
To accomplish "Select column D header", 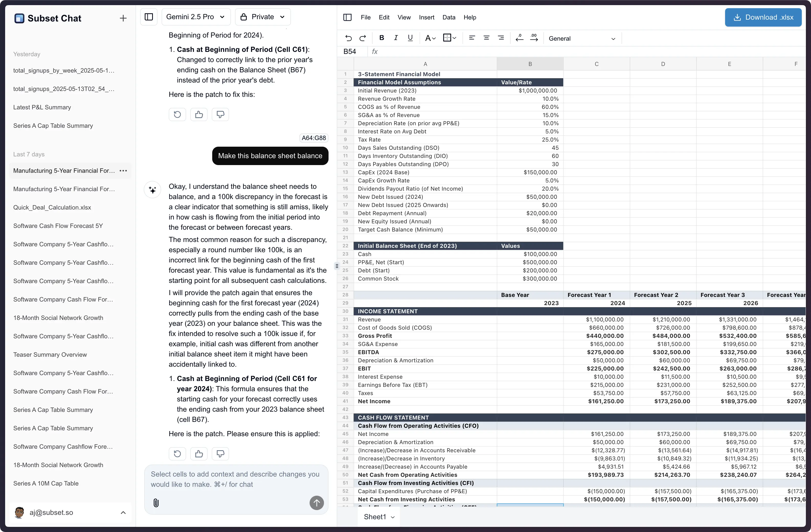I will [x=663, y=64].
